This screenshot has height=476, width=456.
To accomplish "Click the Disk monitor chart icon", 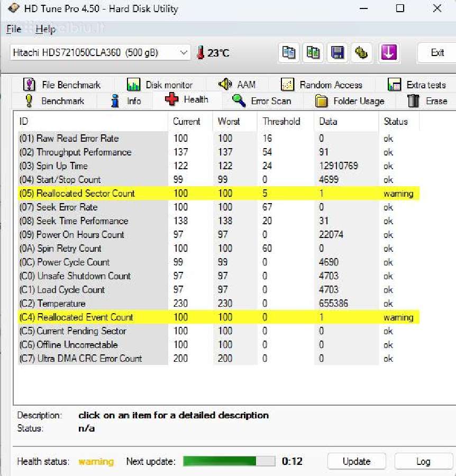I will point(133,85).
